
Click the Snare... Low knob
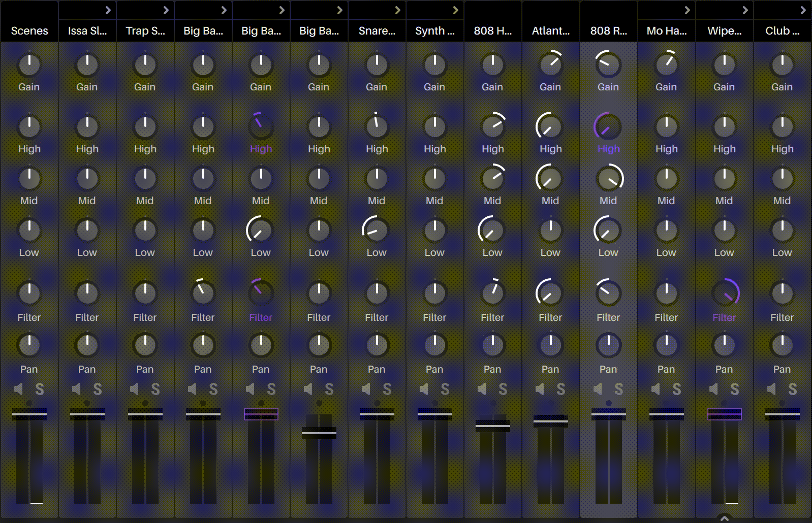click(376, 230)
